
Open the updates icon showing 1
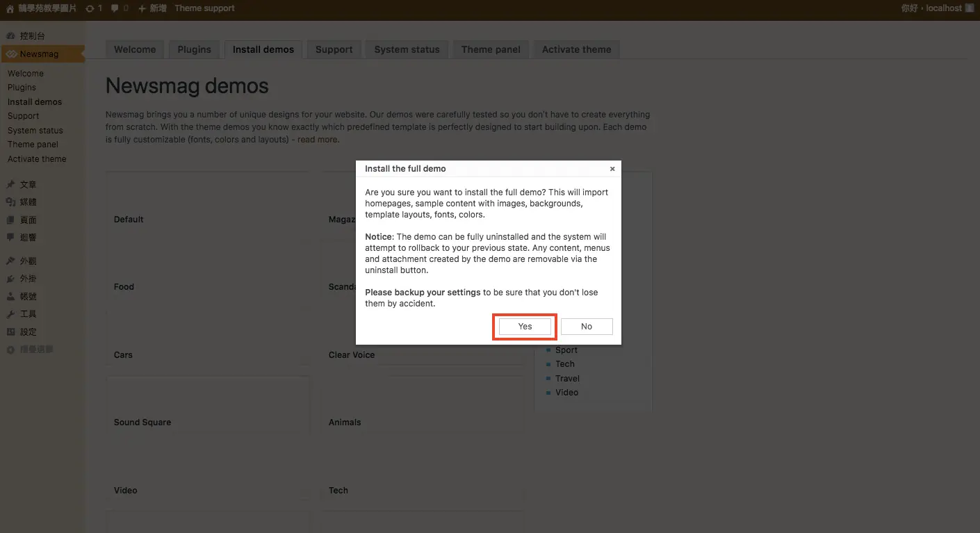click(x=90, y=8)
